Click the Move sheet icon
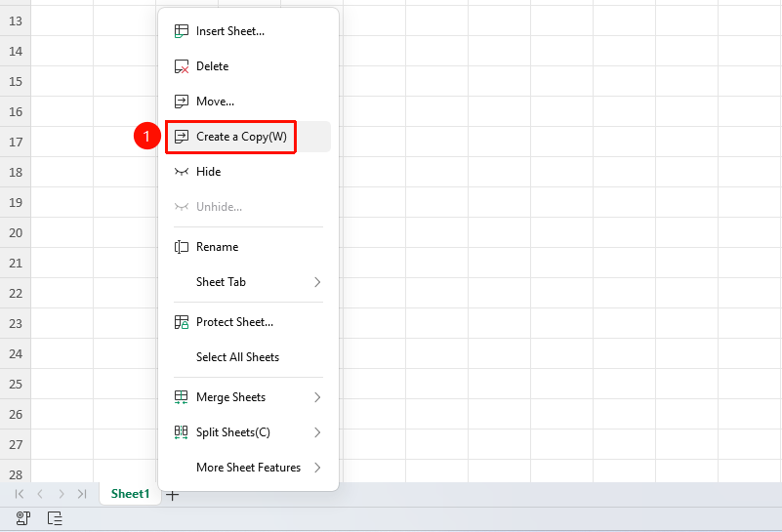 point(181,102)
